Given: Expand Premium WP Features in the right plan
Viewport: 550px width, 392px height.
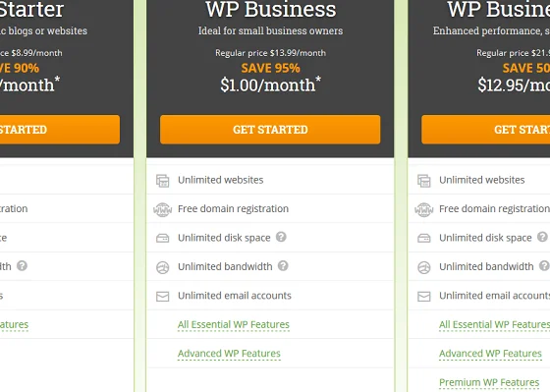Looking at the screenshot, I should click(x=489, y=382).
